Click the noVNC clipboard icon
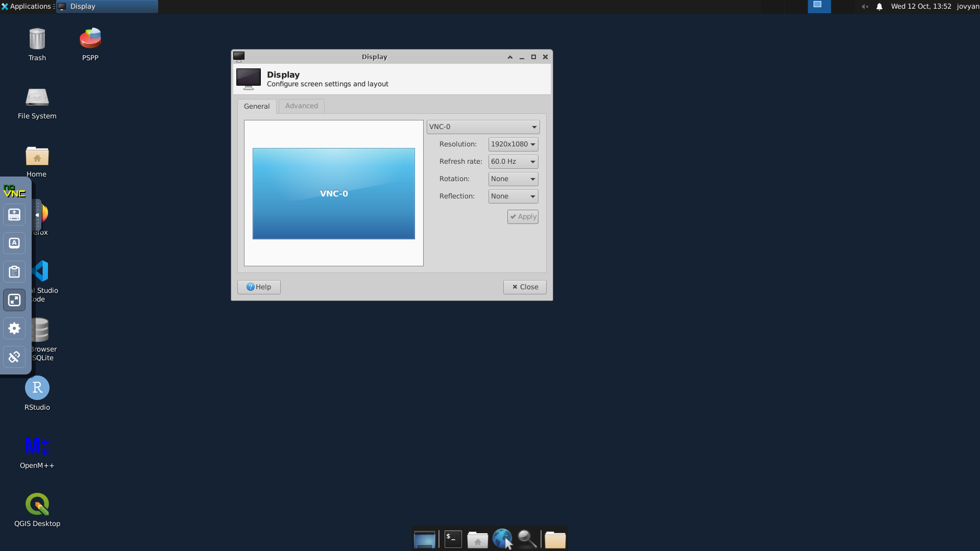This screenshot has height=551, width=980. tap(14, 272)
